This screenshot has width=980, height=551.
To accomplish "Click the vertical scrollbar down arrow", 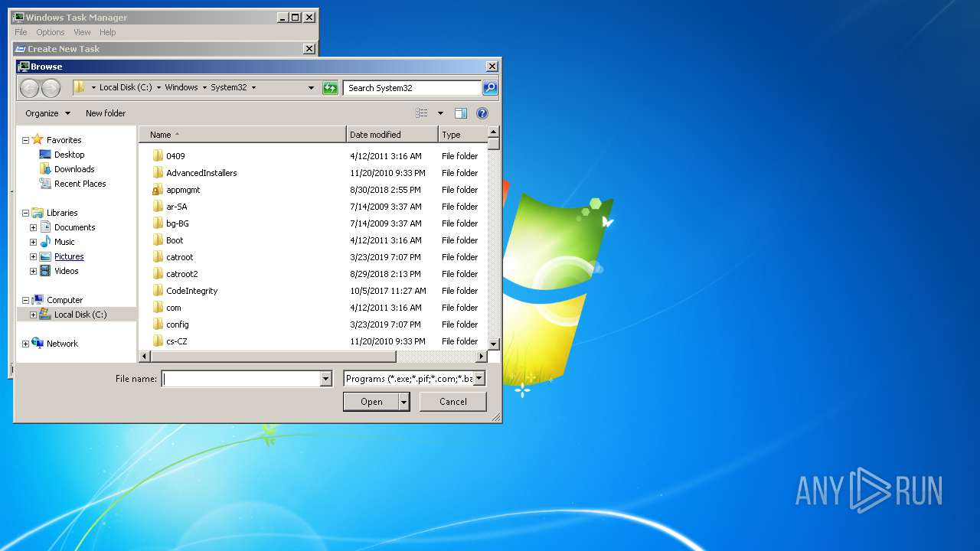I will pos(494,344).
